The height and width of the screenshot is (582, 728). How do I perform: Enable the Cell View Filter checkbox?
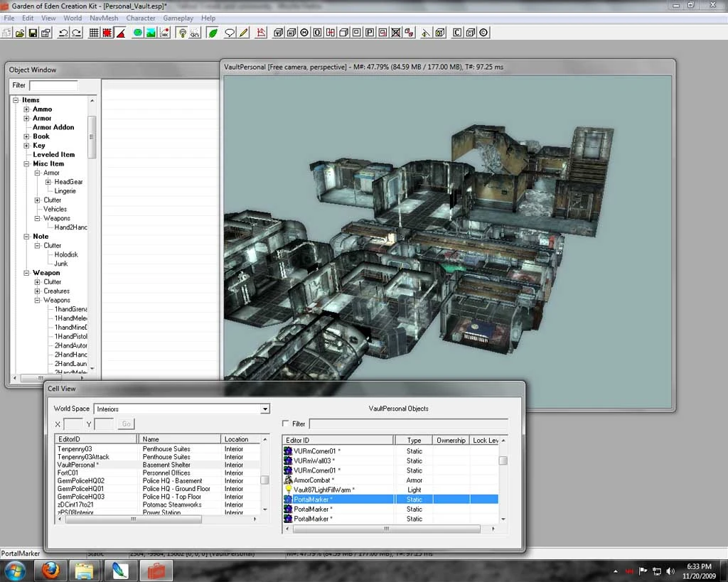pyautogui.click(x=286, y=424)
